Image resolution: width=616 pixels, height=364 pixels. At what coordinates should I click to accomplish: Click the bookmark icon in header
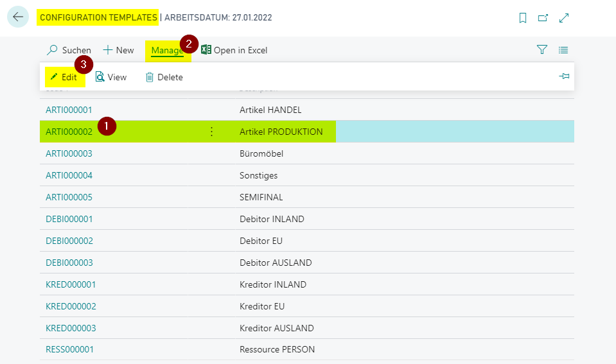(x=523, y=18)
